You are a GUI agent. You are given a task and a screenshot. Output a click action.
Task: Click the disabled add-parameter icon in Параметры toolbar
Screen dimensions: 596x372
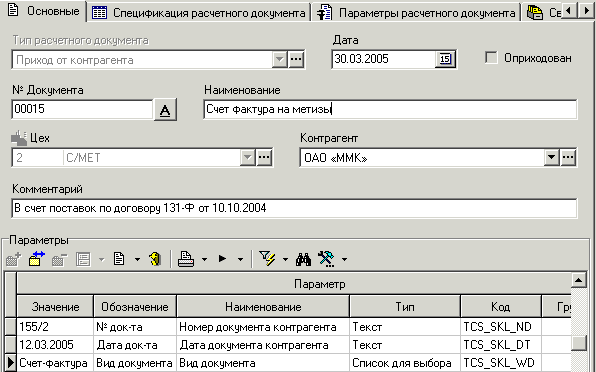[14, 260]
